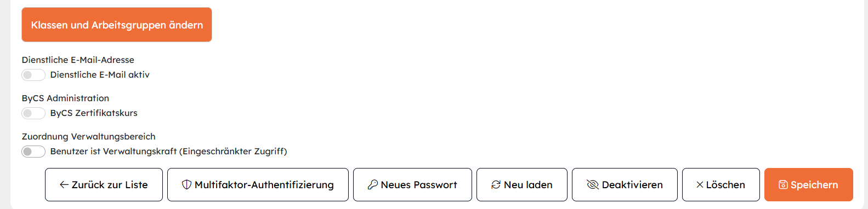Screen dimensions: 868x209
Task: Save changes with the Speichern button
Action: (x=809, y=185)
